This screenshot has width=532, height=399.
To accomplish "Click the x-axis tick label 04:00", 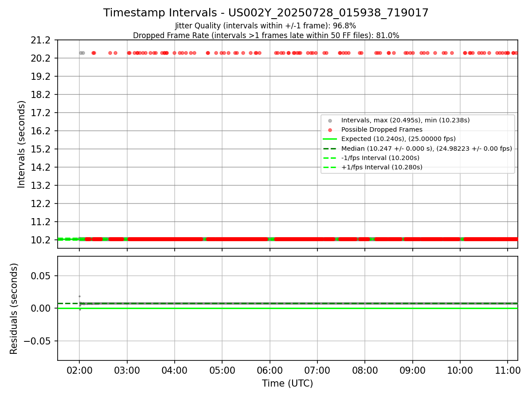I will 175,370.
